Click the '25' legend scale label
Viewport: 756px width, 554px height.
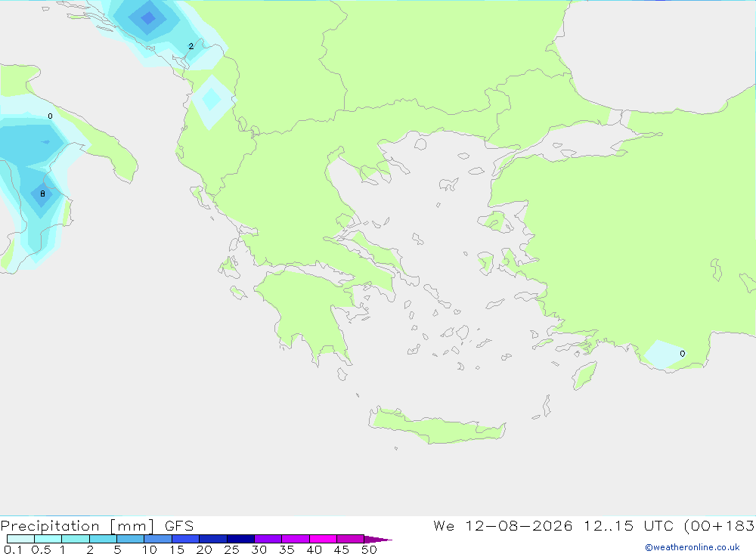pos(231,549)
